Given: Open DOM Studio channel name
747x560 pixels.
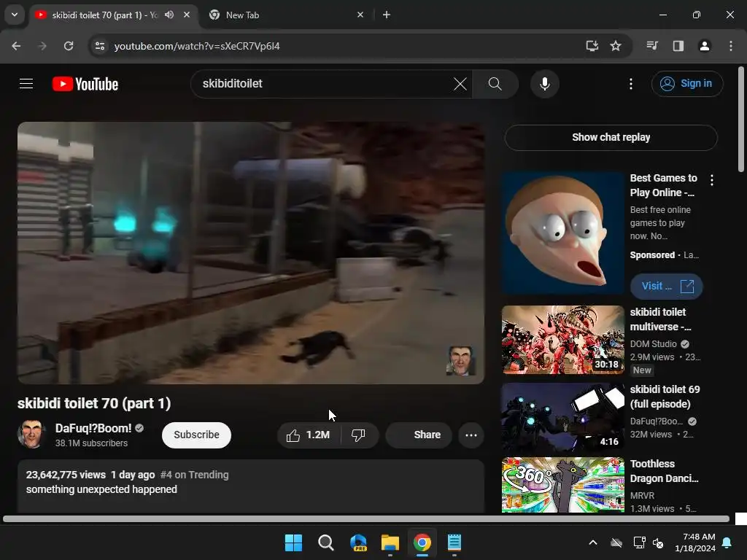Looking at the screenshot, I should tap(653, 344).
